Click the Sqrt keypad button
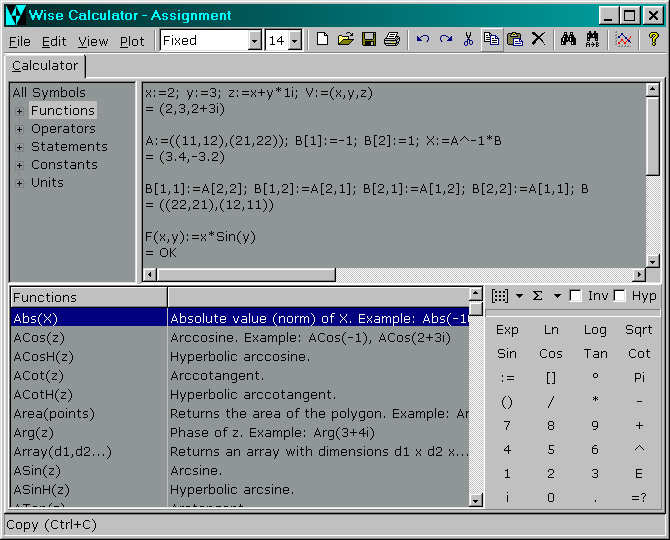670x540 pixels. [x=639, y=330]
